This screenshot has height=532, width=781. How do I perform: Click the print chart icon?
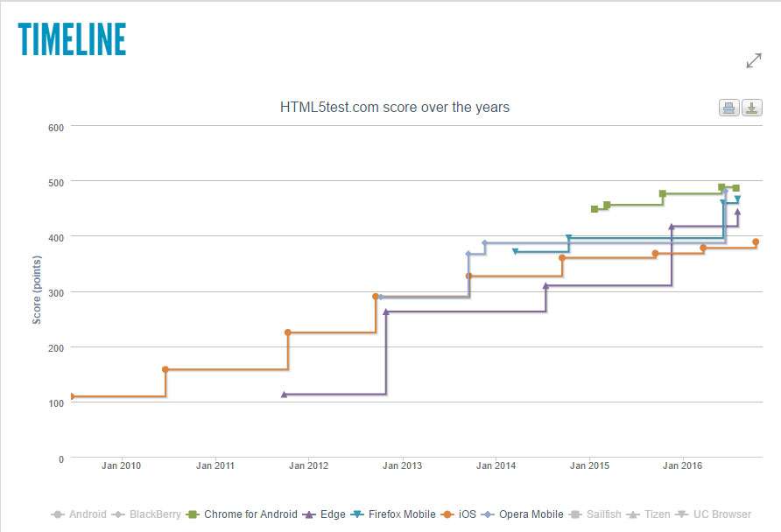[728, 108]
